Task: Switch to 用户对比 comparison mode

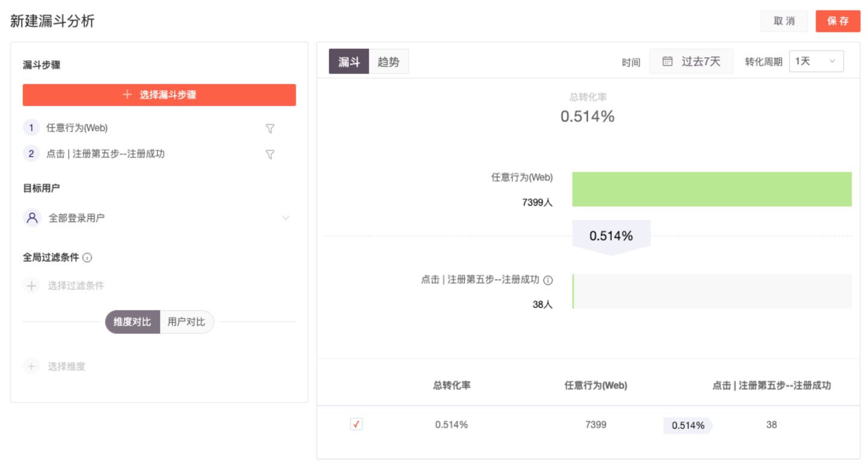Action: point(186,322)
